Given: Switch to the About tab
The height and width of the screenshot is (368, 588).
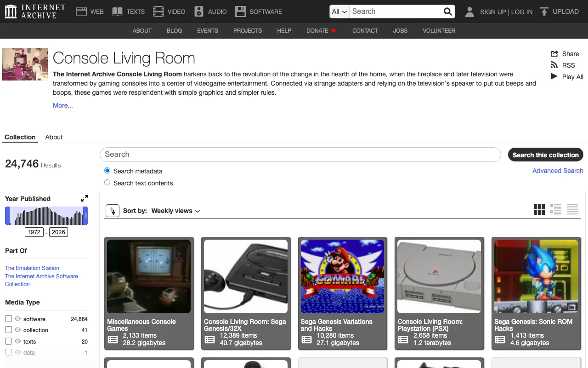Looking at the screenshot, I should (54, 137).
